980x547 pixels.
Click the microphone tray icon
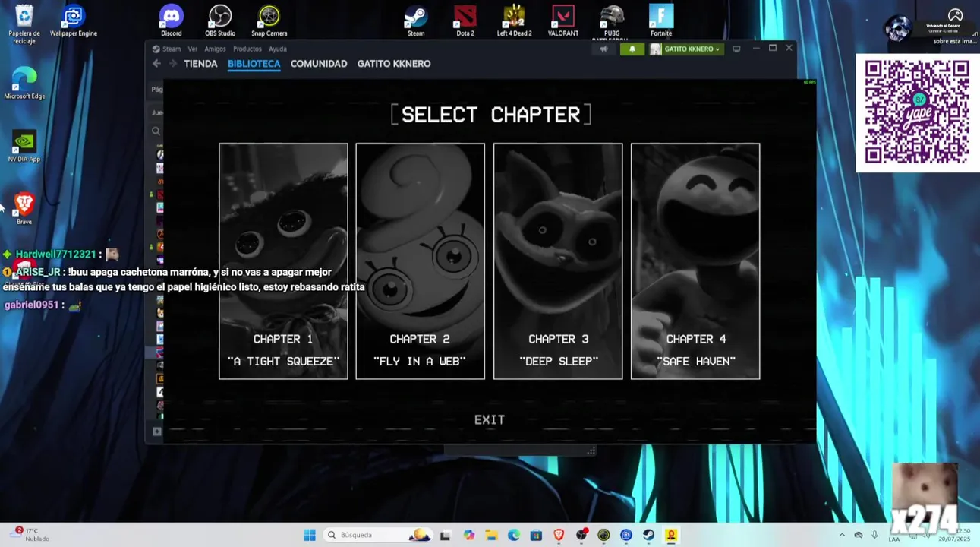click(874, 535)
